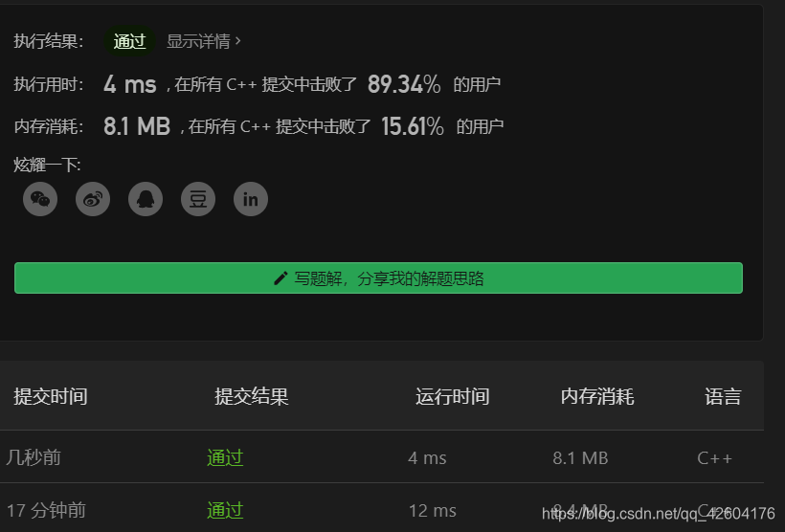This screenshot has width=785, height=532.
Task: Click the 运行时间 column header
Action: (452, 396)
